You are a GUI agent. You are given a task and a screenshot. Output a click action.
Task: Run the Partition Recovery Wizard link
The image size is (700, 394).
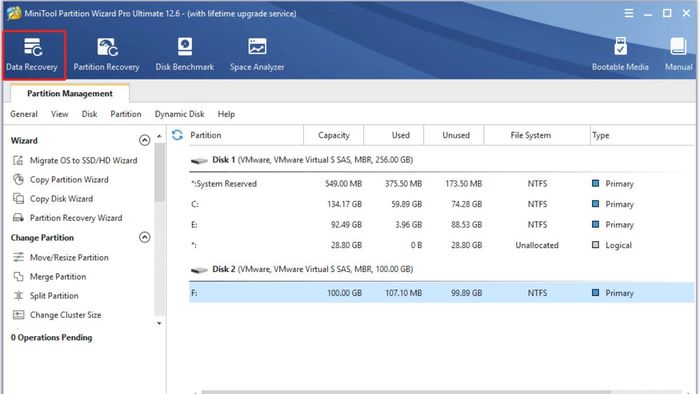click(x=76, y=218)
